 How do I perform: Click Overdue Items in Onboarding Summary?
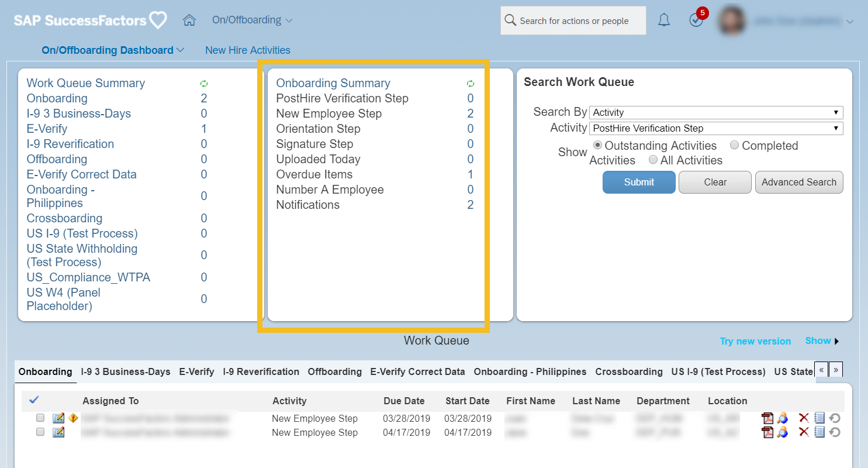tap(314, 174)
